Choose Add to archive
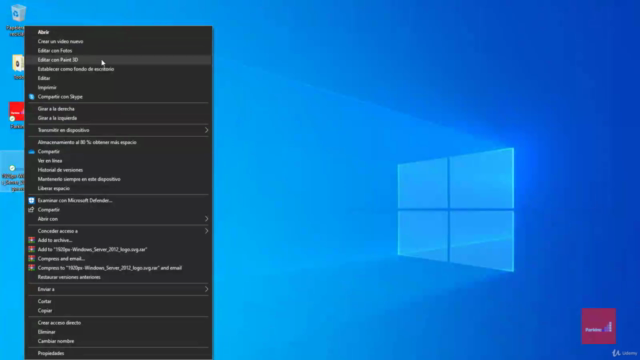Screen dimensions: 640x360 (118, 240)
